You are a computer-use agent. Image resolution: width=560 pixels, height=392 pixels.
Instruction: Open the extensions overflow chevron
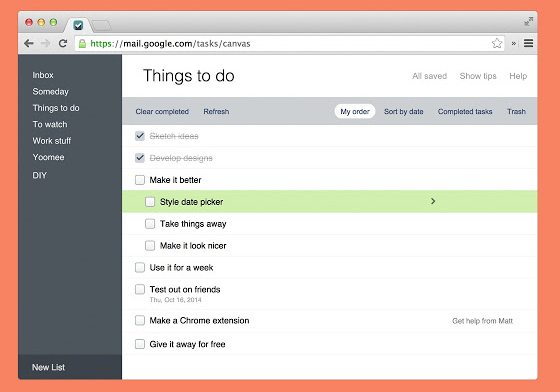click(x=514, y=44)
